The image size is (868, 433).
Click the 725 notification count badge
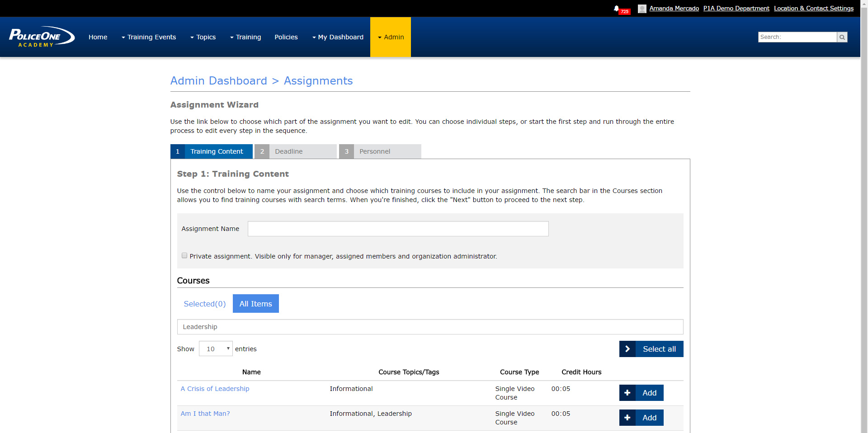[625, 12]
